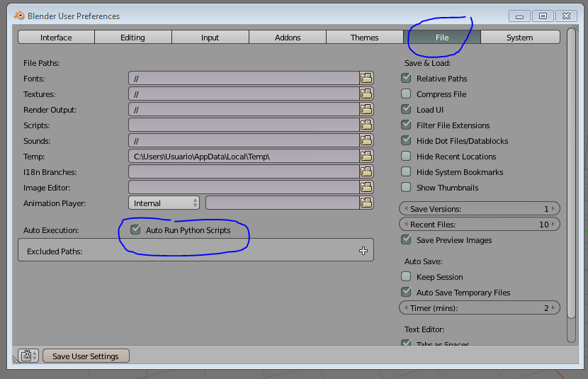
Task: Click the Blender logo in title bar
Action: 18,16
